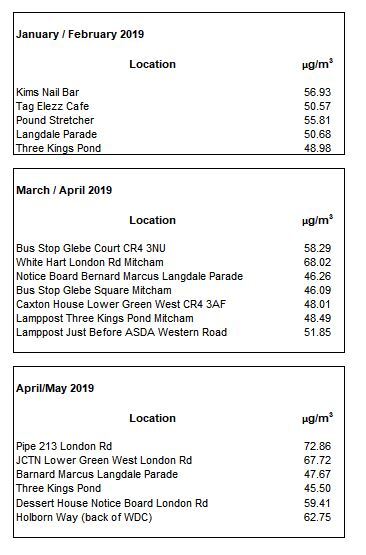Select Lamppost Just Before ASDA Western Road

[121, 332]
